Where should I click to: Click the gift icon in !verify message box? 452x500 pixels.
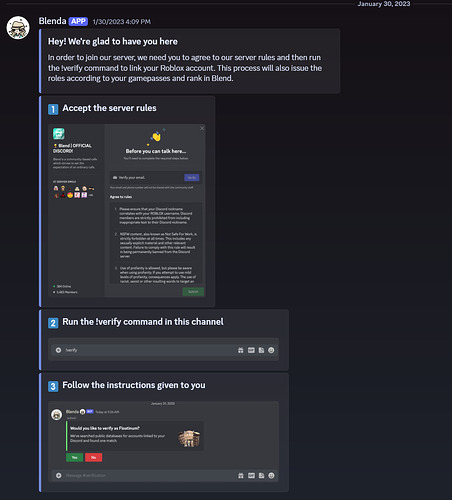point(241,350)
